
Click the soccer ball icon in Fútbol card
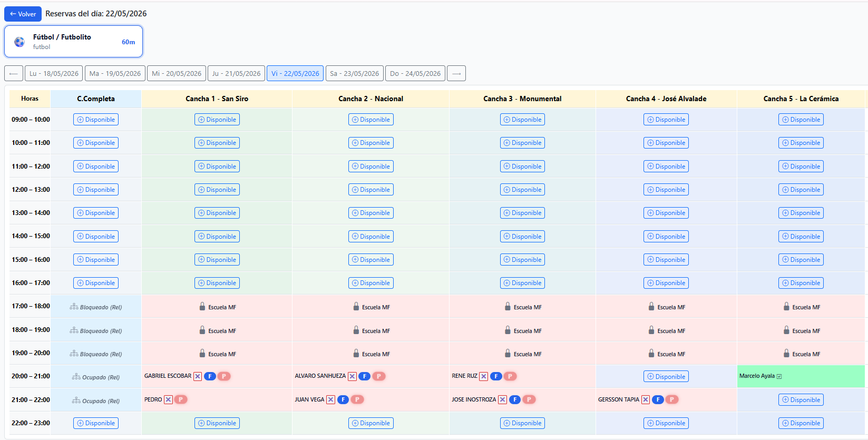(19, 42)
